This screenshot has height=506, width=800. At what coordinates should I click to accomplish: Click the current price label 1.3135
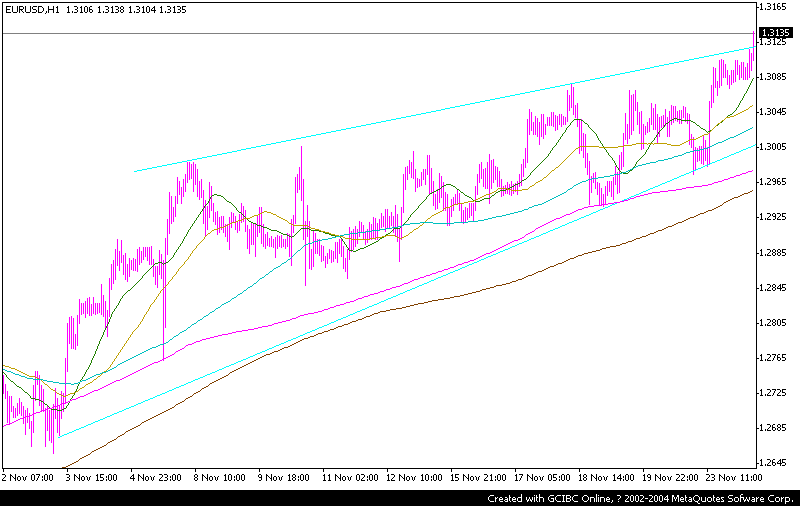coord(776,33)
